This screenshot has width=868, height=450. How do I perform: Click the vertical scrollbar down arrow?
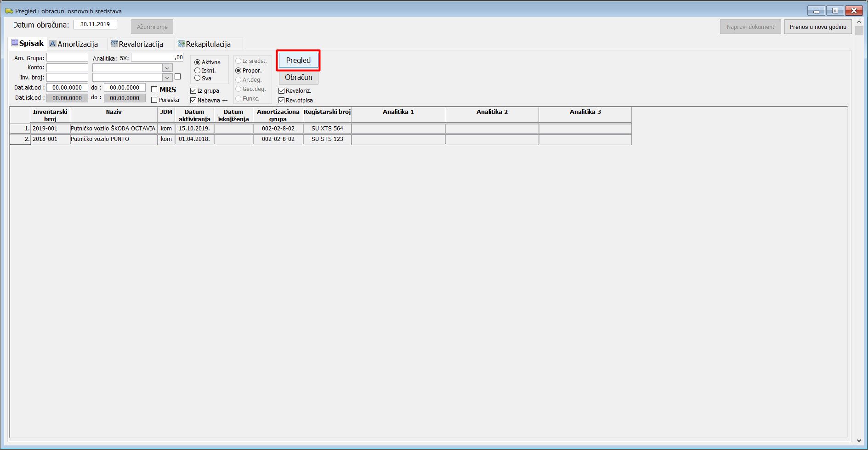859,441
